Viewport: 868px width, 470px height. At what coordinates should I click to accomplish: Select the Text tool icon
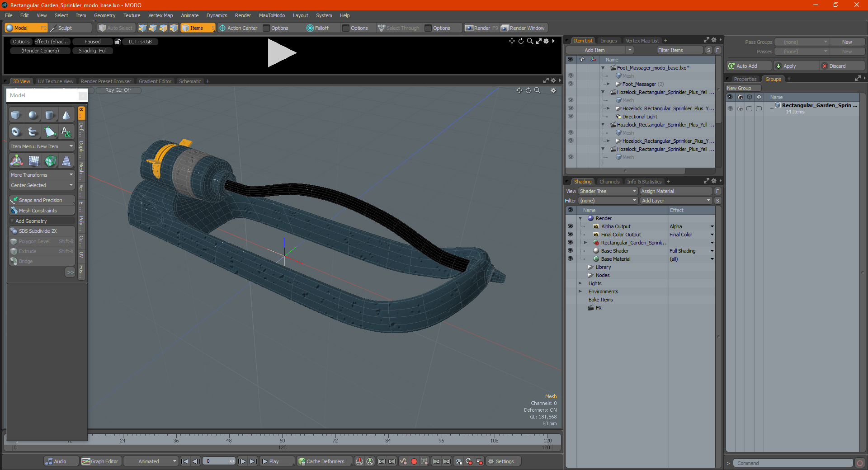pos(66,132)
